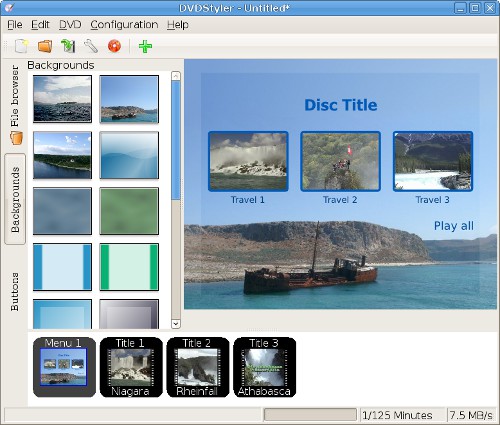The width and height of the screenshot is (500, 425).
Task: Select the Disc Title text on menu
Action: [x=341, y=105]
